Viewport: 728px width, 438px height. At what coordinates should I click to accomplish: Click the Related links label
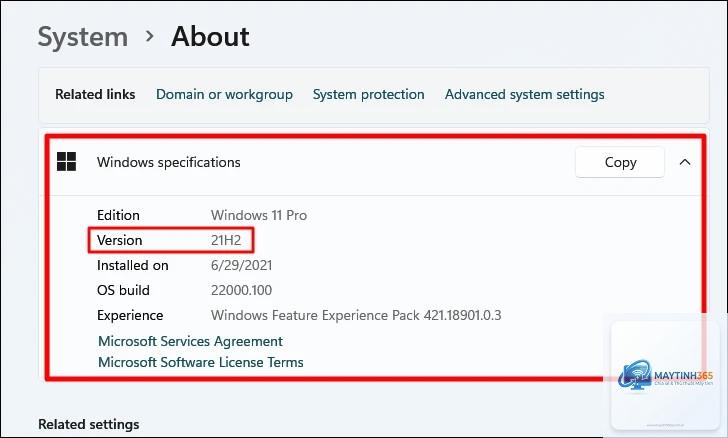point(95,94)
